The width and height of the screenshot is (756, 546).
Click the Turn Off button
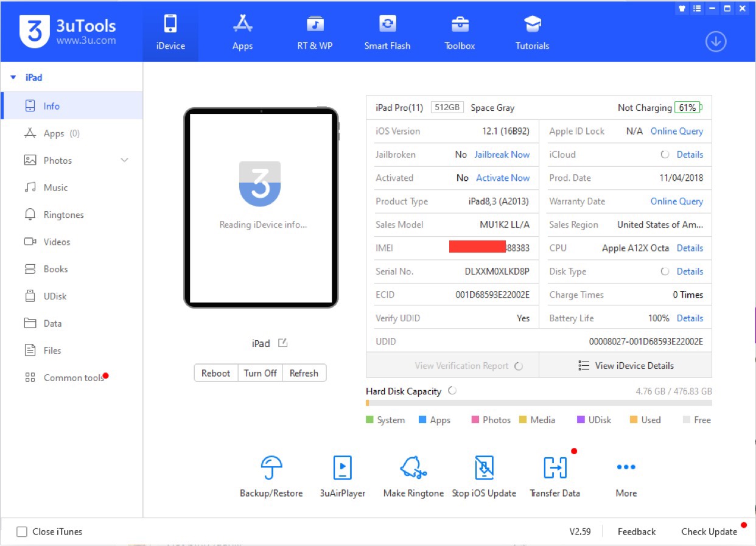pyautogui.click(x=261, y=373)
